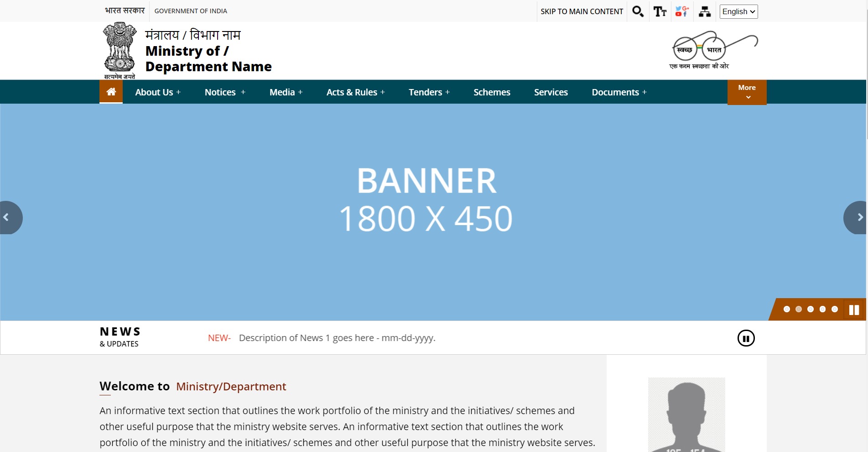This screenshot has height=452, width=868.
Task: Pause the banner slideshow
Action: (854, 310)
